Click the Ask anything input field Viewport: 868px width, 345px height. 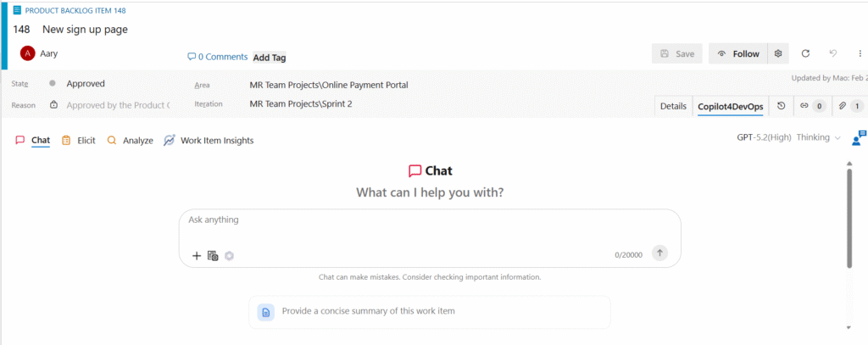click(429, 225)
